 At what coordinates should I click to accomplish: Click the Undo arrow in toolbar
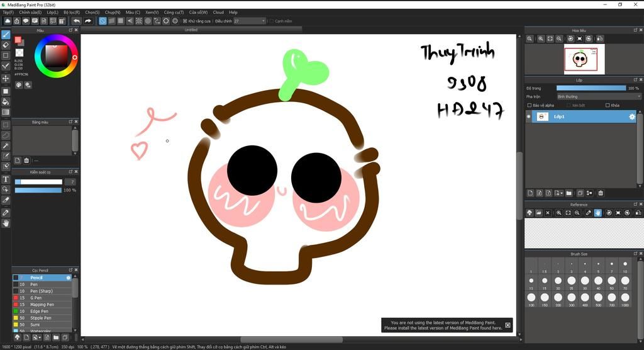click(x=76, y=21)
